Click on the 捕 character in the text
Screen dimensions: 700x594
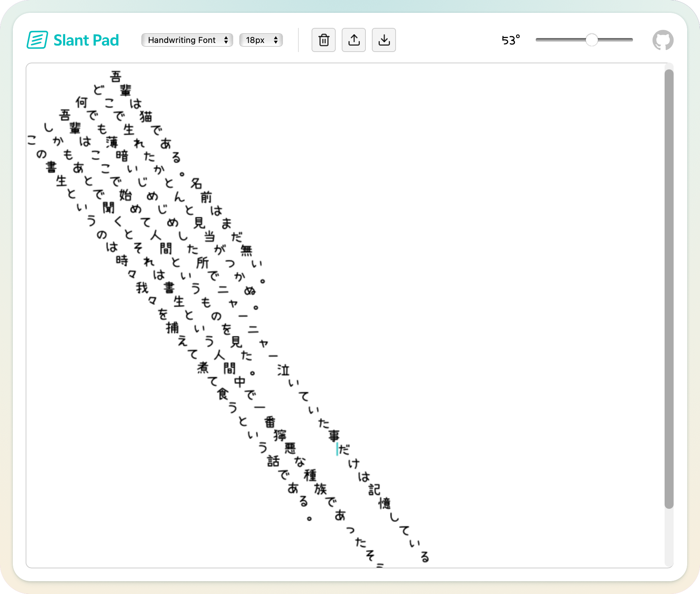[x=173, y=328]
